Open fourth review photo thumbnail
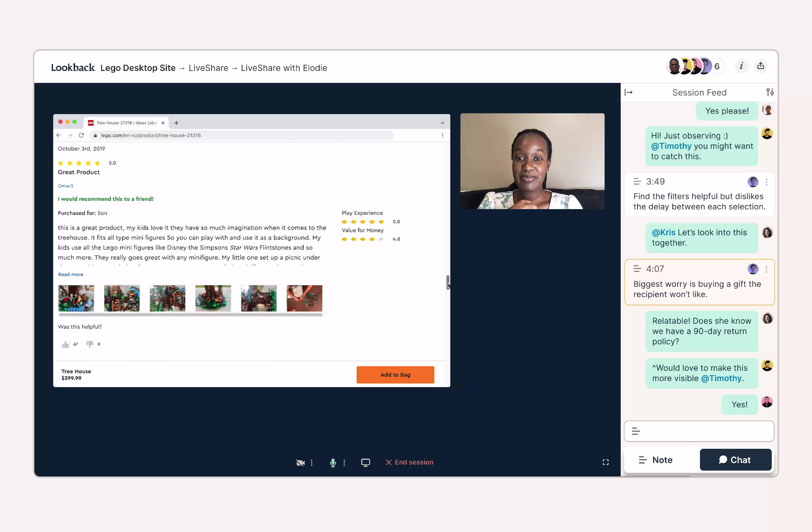The image size is (812, 532). [213, 298]
